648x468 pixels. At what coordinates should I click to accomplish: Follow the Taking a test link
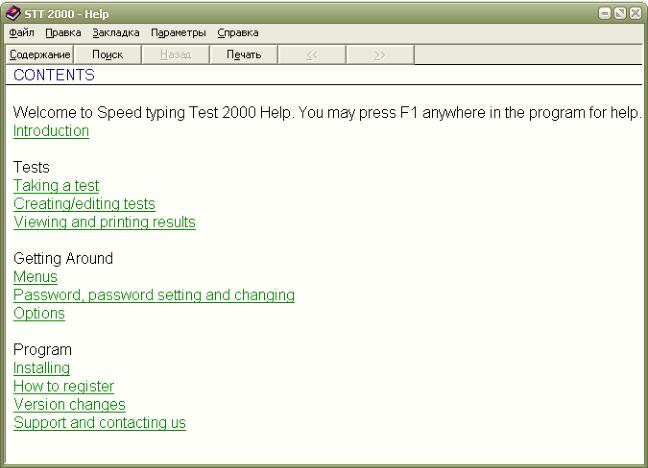pos(56,186)
